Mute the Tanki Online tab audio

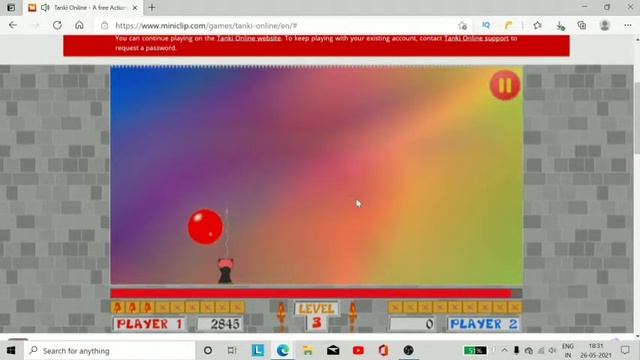(x=45, y=8)
